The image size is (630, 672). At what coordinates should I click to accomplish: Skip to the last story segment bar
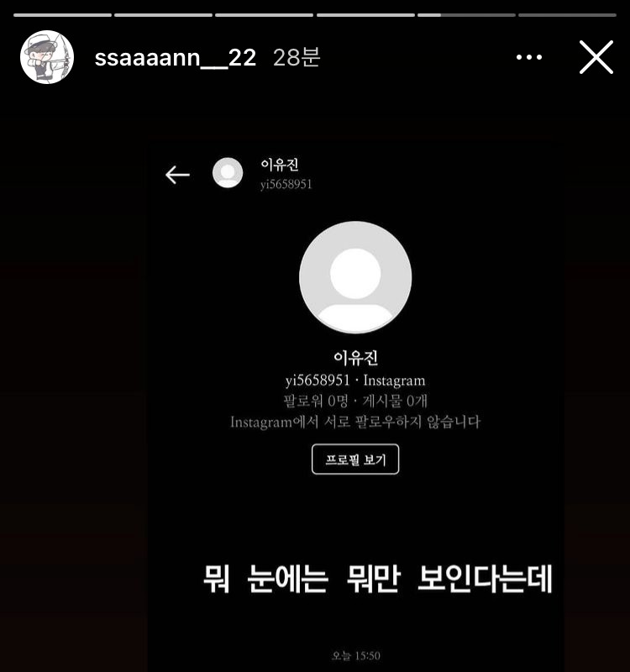pos(568,15)
